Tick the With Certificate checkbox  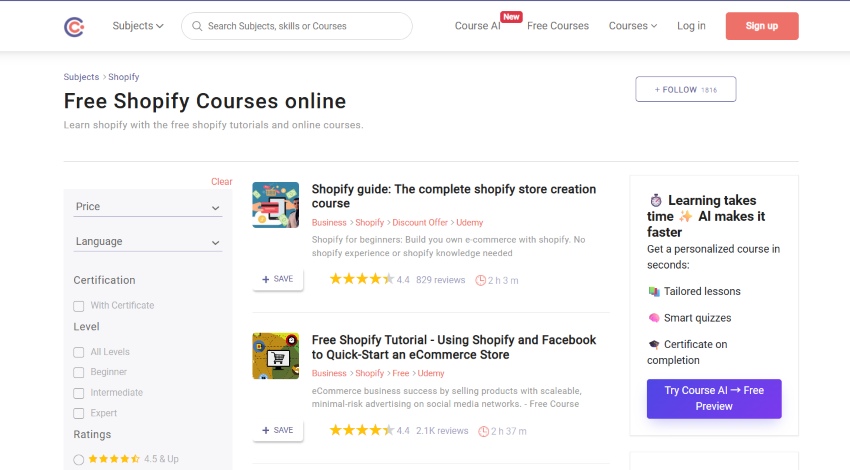(79, 306)
